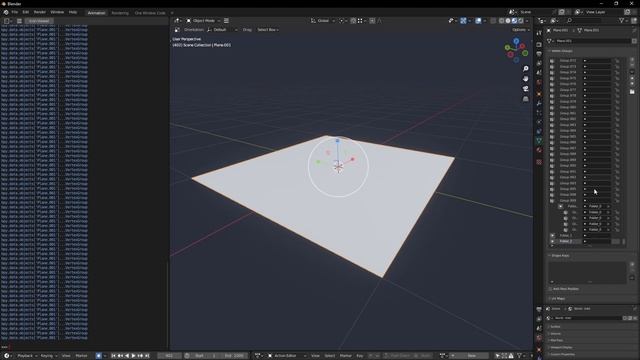Select material preview viewport shading
The image size is (640, 360).
[514, 21]
